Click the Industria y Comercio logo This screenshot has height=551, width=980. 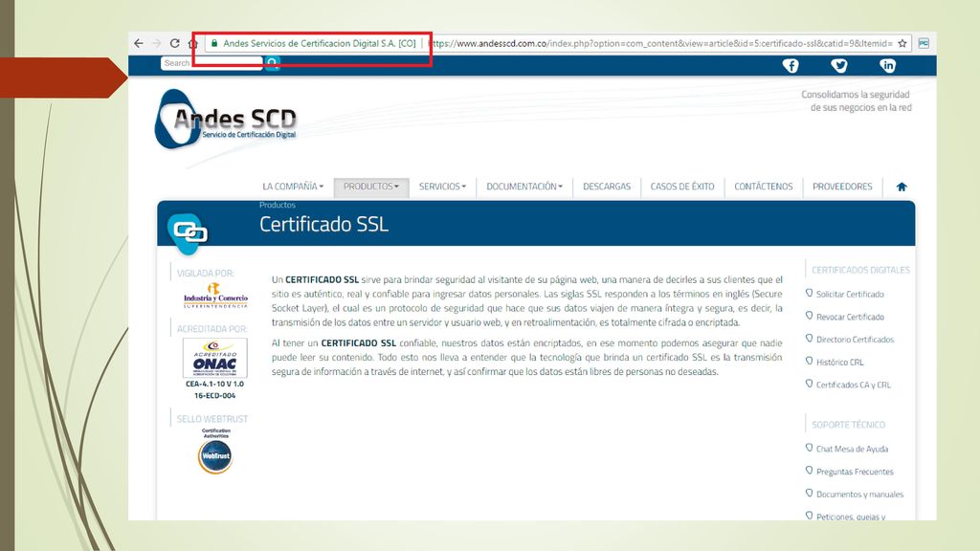point(215,297)
